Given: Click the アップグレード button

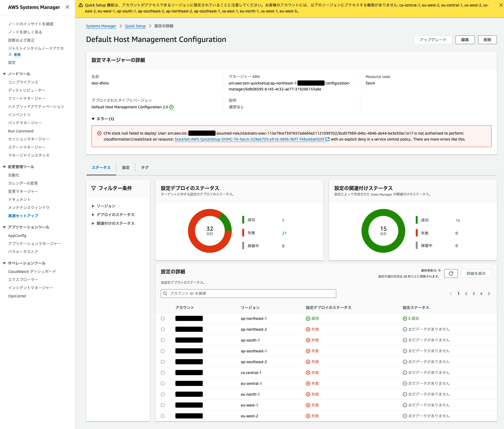Looking at the screenshot, I should [433, 40].
